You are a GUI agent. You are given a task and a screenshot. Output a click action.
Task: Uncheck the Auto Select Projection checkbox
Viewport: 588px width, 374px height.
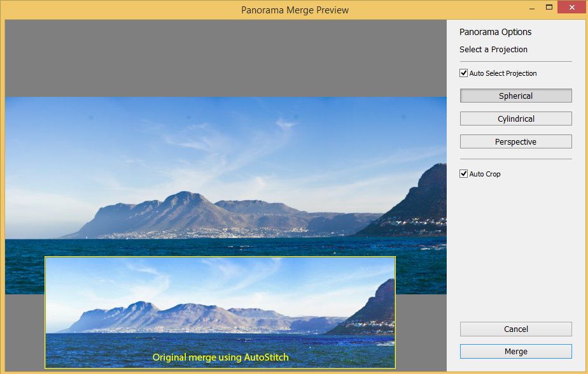pos(464,73)
